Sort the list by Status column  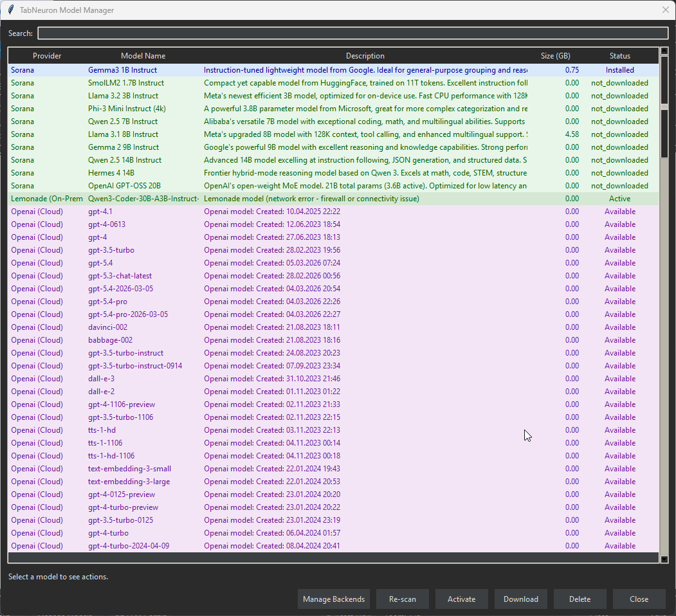coord(619,55)
